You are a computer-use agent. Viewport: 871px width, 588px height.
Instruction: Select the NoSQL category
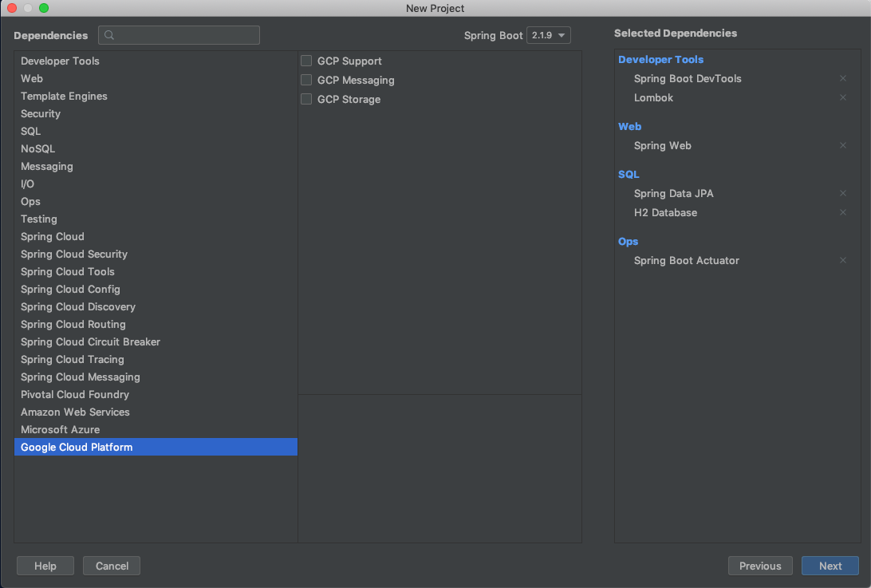pos(156,148)
